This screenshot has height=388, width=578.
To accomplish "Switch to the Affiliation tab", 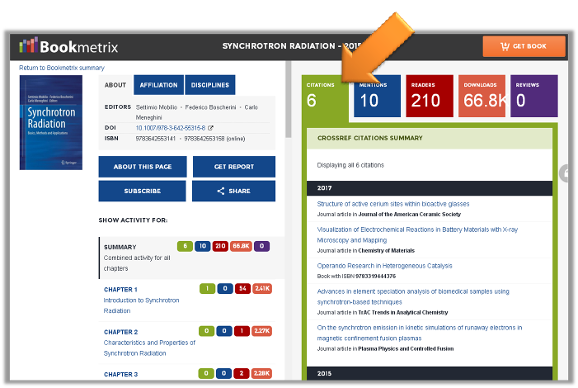I will tap(159, 85).
